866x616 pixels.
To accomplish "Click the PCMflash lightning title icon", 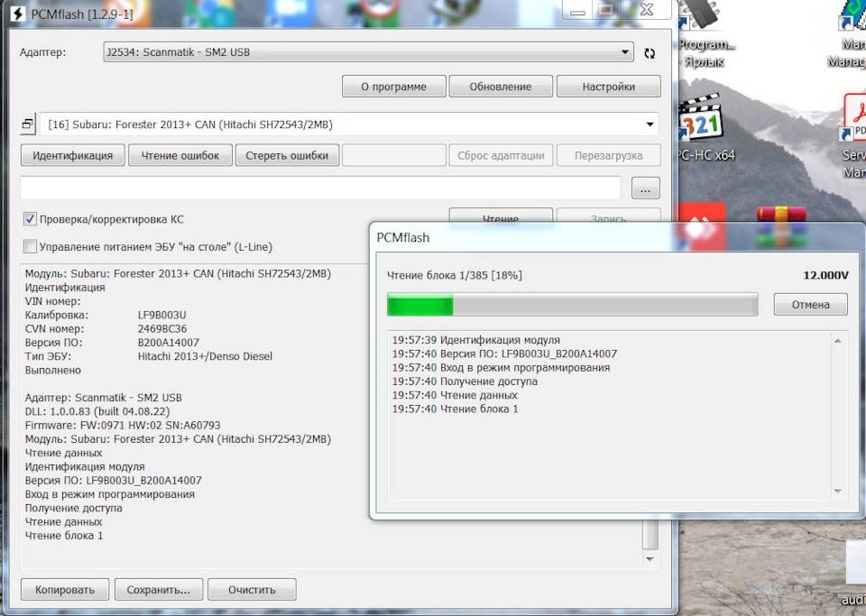I will click(17, 14).
